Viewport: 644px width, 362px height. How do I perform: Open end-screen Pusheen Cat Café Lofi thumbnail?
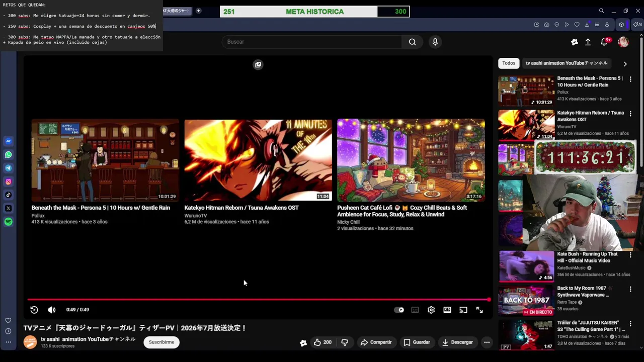411,160
